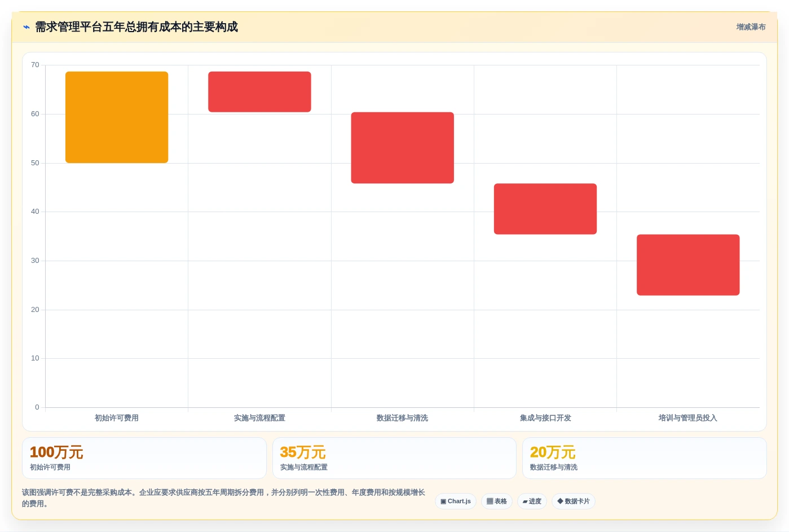Click the x-axis label 数据迁移与清洗
The width and height of the screenshot is (789, 532).
point(403,418)
